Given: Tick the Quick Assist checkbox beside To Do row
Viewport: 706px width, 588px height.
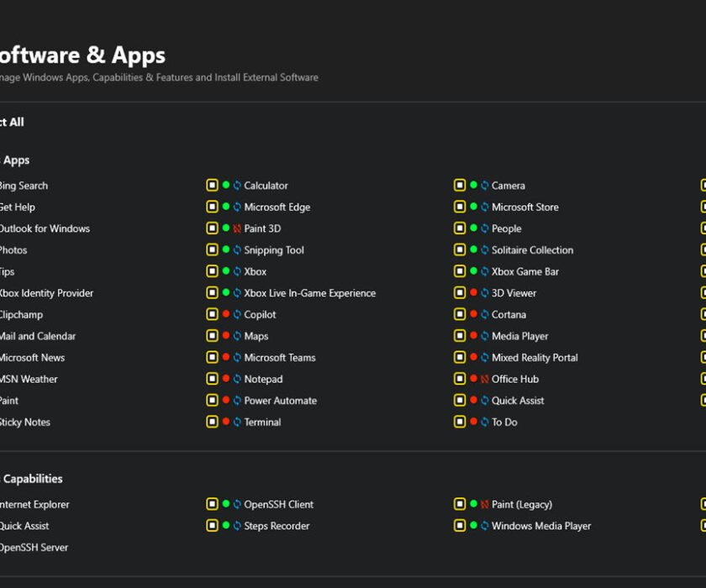Looking at the screenshot, I should coord(460,401).
